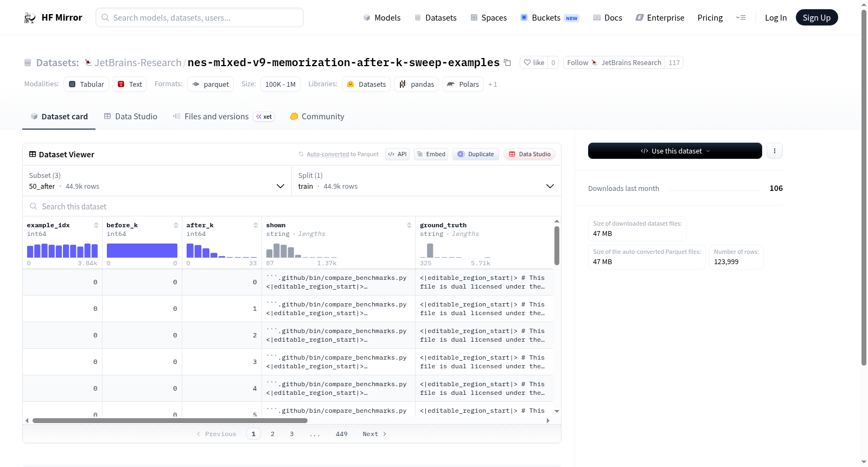
Task: Click the Polars library tag
Action: tap(463, 84)
